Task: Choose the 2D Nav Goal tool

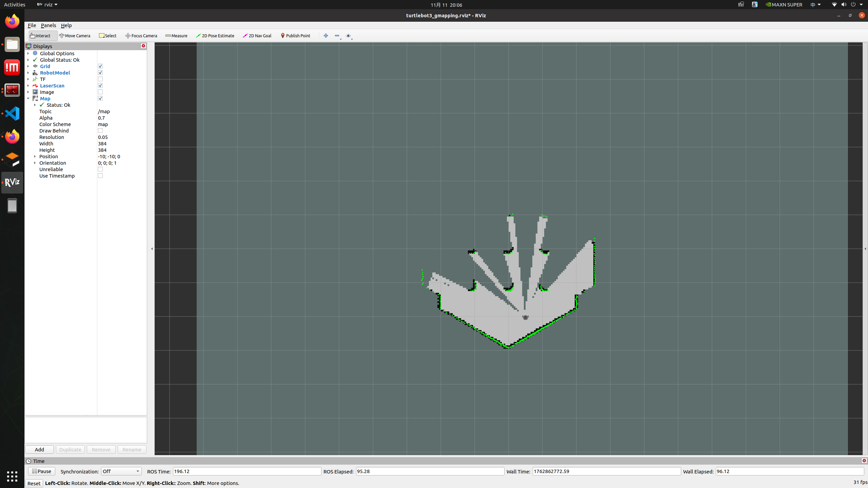Action: (257, 36)
